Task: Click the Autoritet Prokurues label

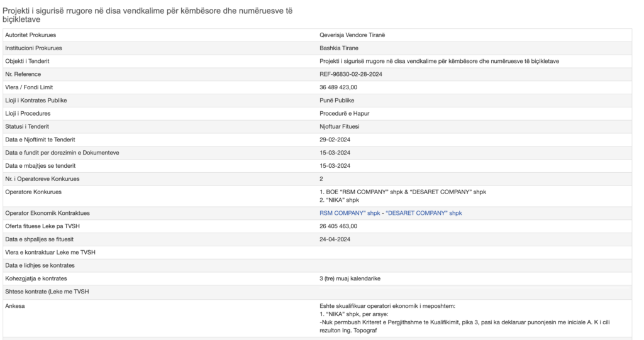Action: 30,35
